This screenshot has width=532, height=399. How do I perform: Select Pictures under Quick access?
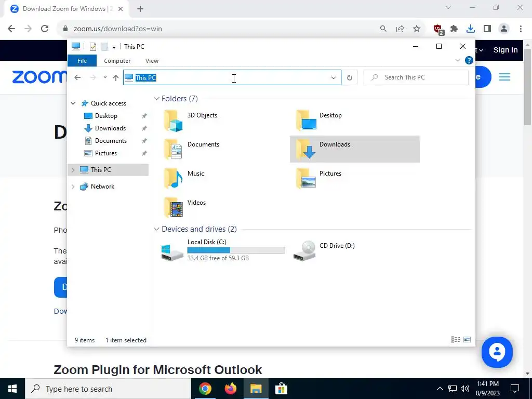tap(106, 153)
